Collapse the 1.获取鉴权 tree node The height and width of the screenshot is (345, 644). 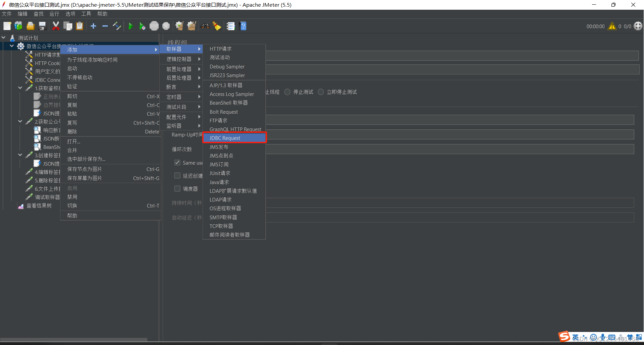(20, 88)
